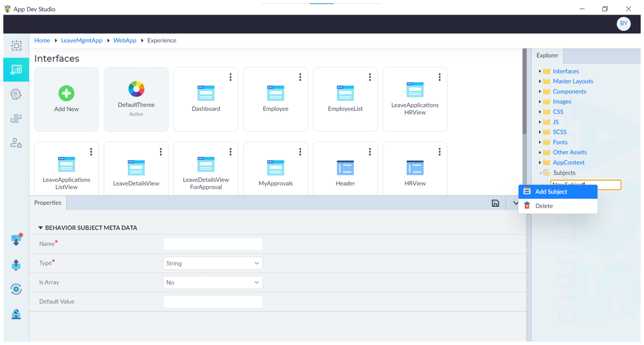Choose Add Subject from the context menu
Screen dimensions: 644x345
coord(558,192)
